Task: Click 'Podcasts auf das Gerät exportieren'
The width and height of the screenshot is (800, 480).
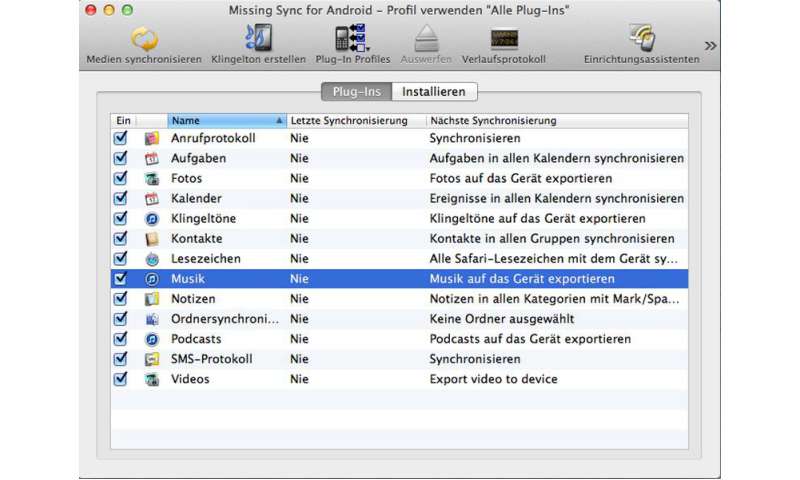Action: [x=530, y=339]
